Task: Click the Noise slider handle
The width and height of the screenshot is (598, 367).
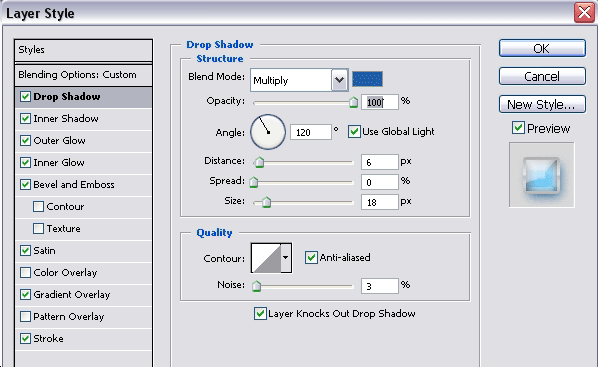Action: (256, 286)
